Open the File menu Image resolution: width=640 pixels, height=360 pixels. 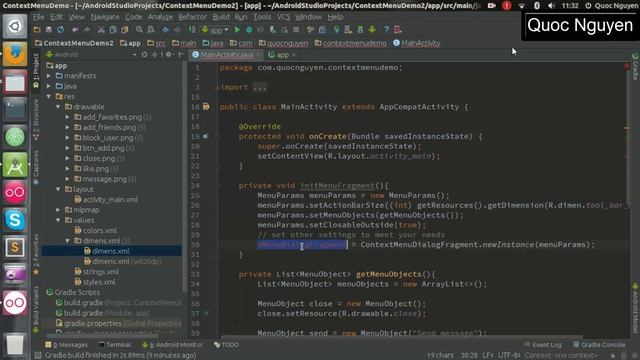pos(38,17)
